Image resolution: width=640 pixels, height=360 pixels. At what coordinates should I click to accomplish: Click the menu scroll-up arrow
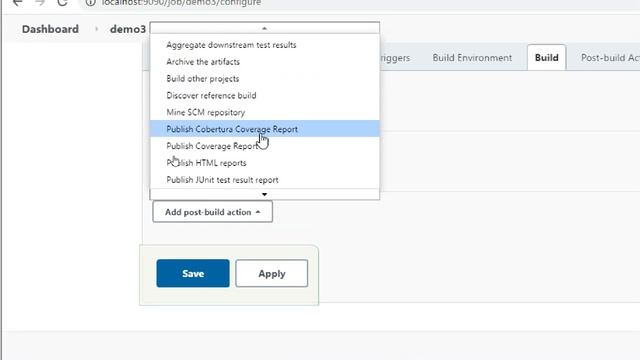coord(264,28)
